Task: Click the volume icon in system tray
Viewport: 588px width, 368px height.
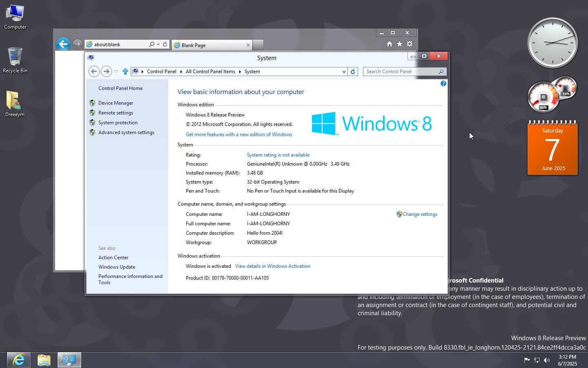Action: 547,360
